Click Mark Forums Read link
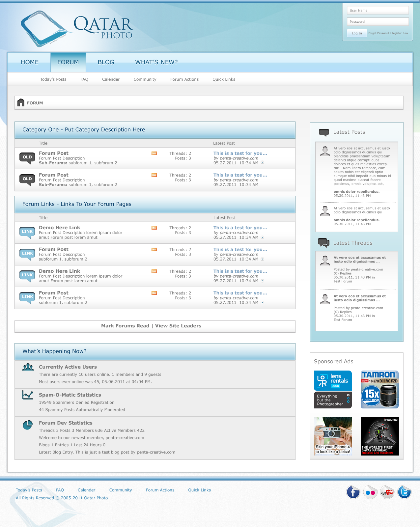 pos(125,326)
